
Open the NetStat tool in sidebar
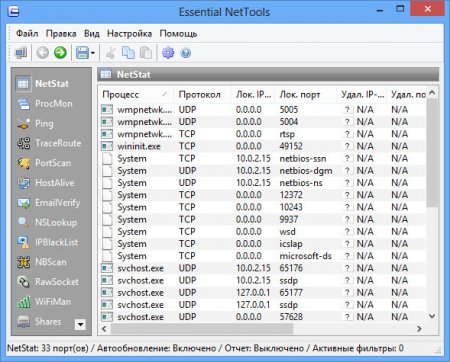pos(43,83)
